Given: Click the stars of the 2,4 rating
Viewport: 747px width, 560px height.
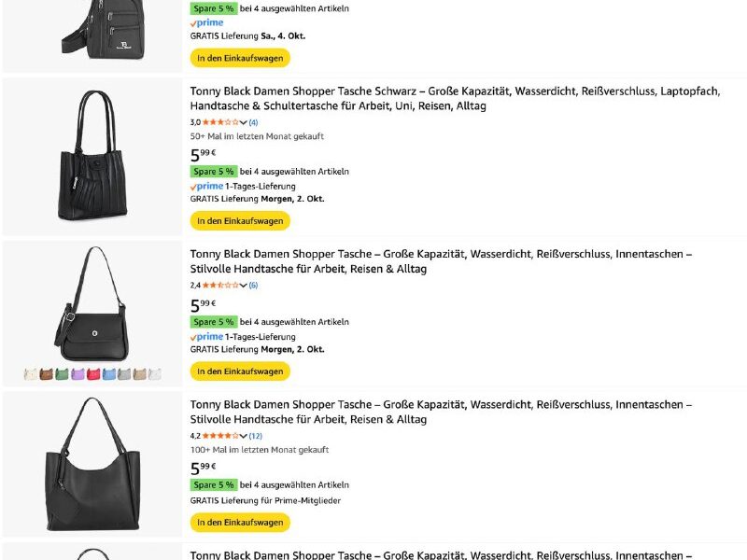Looking at the screenshot, I should (x=220, y=286).
